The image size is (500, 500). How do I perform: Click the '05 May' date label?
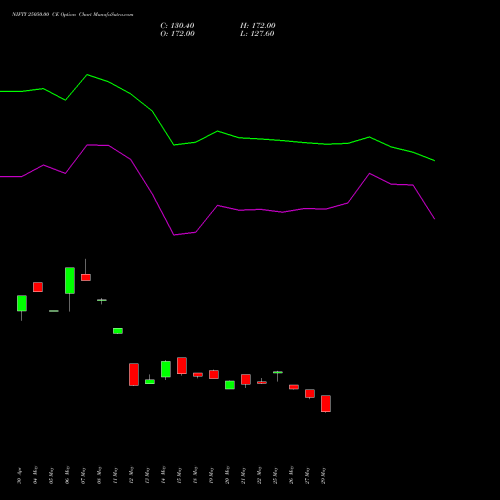[52, 475]
